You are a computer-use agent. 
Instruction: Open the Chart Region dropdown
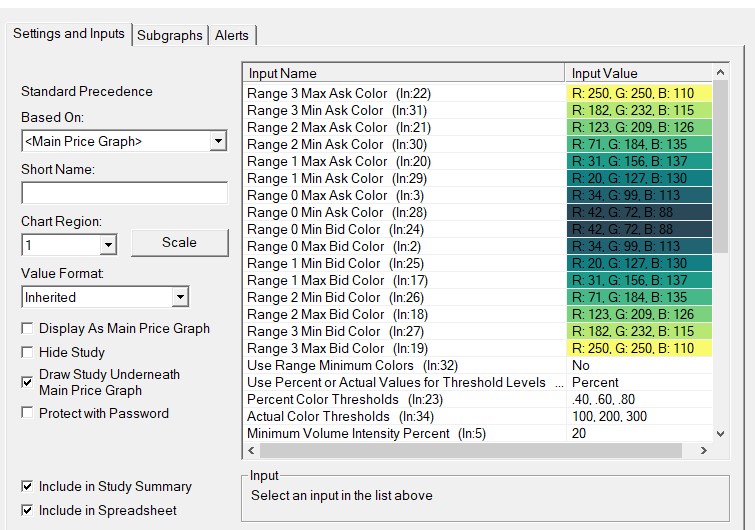pyautogui.click(x=108, y=245)
